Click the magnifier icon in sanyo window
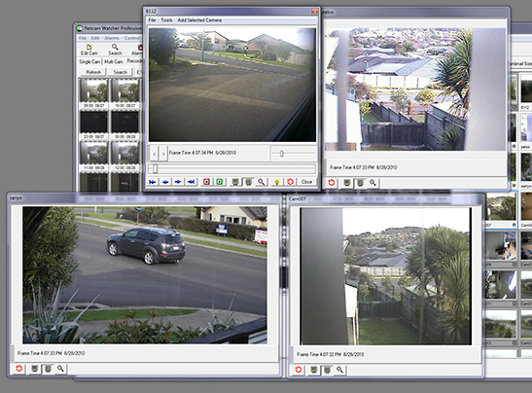The width and height of the screenshot is (532, 393). [60, 369]
